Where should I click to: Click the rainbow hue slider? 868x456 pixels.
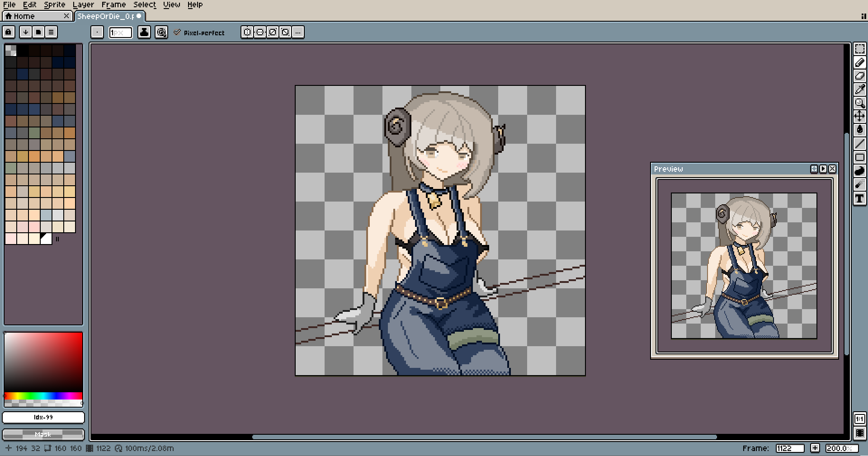pyautogui.click(x=43, y=396)
